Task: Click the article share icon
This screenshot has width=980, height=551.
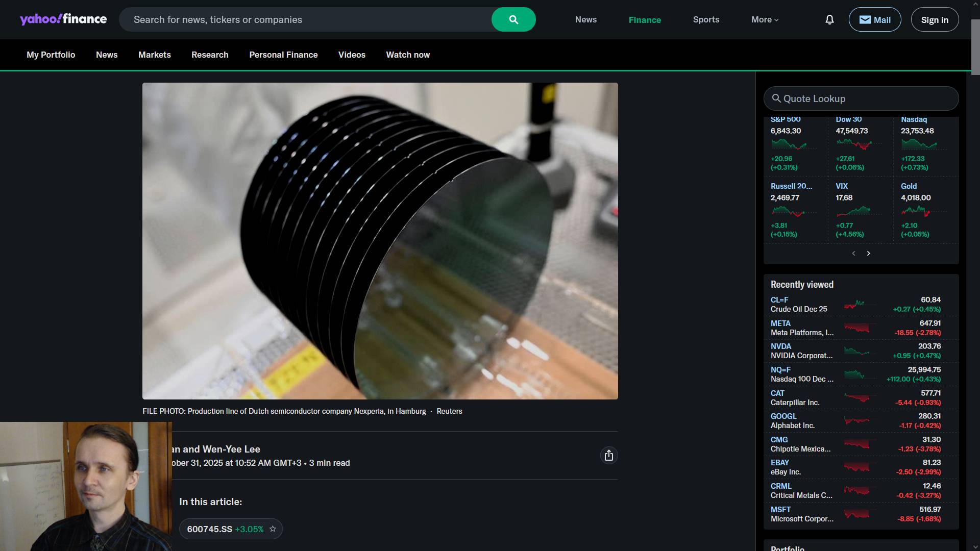Action: coord(608,456)
